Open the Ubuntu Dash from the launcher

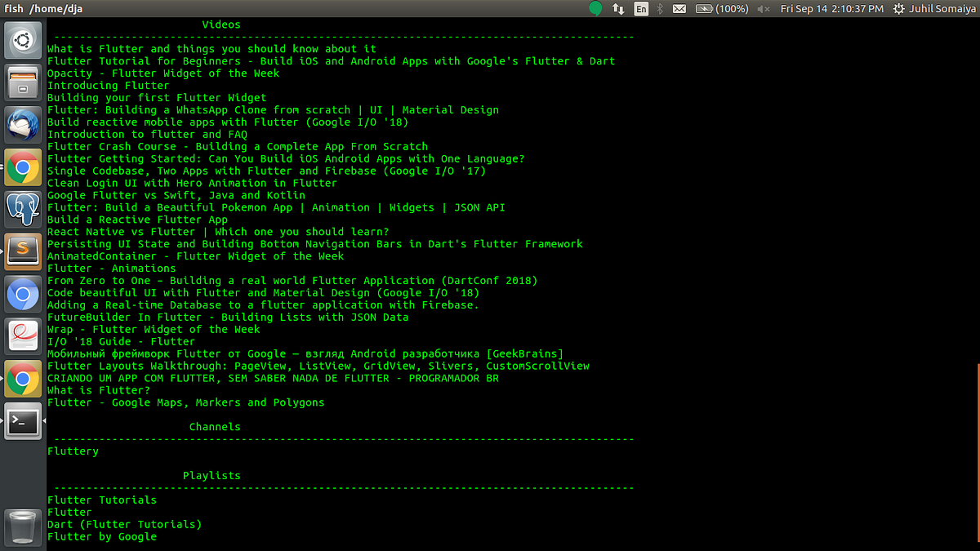23,40
